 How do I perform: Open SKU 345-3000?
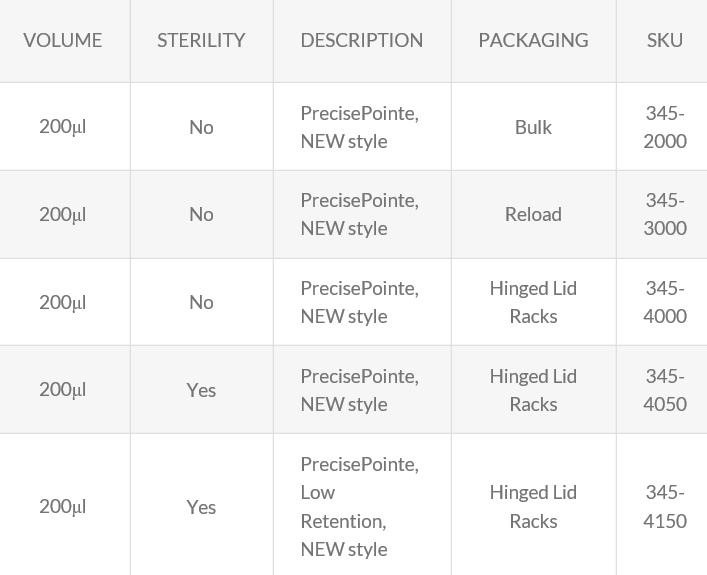pos(665,214)
